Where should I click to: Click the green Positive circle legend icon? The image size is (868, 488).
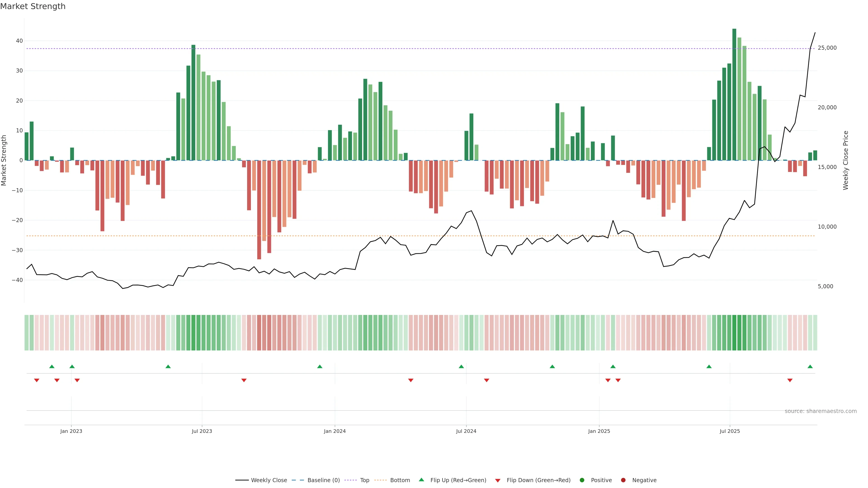tap(582, 480)
